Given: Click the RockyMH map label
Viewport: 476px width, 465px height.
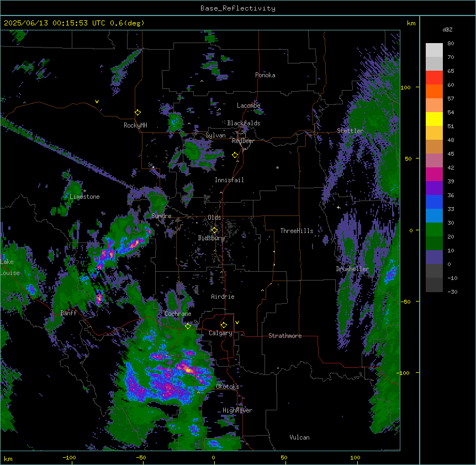Looking at the screenshot, I should (135, 125).
